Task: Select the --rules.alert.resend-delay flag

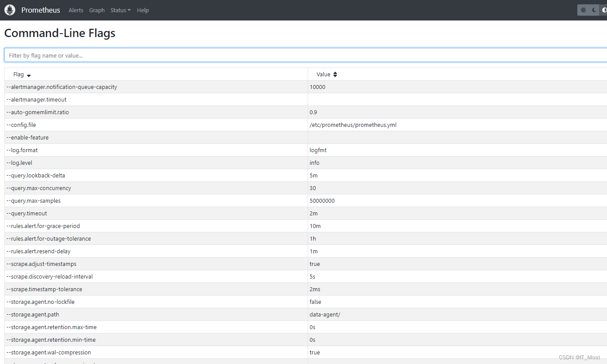Action: pos(38,252)
